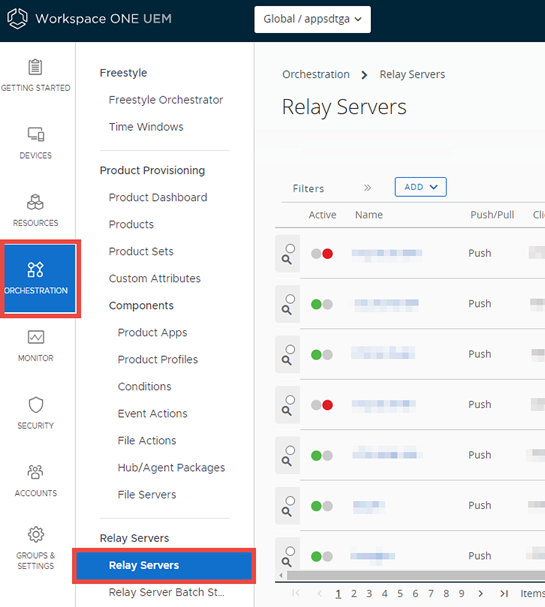The height and width of the screenshot is (607, 545).
Task: Go to page 3
Action: pos(369,593)
